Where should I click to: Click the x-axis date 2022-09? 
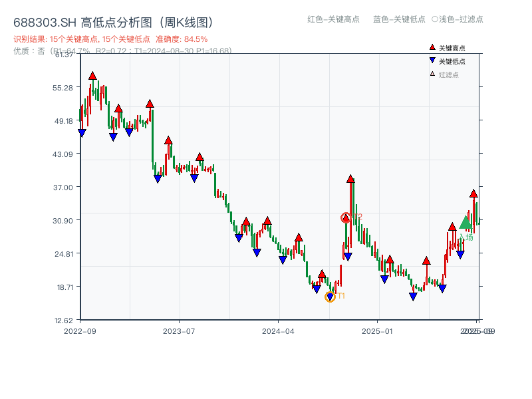(80, 331)
